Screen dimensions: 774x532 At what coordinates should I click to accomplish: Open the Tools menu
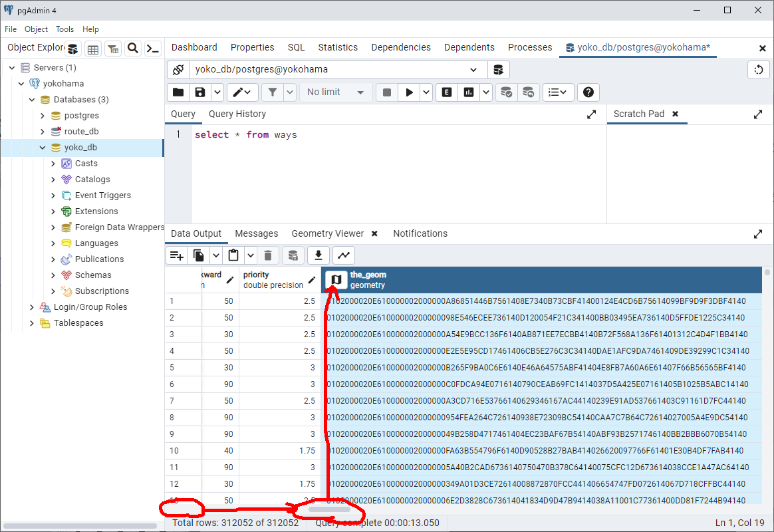pyautogui.click(x=64, y=29)
